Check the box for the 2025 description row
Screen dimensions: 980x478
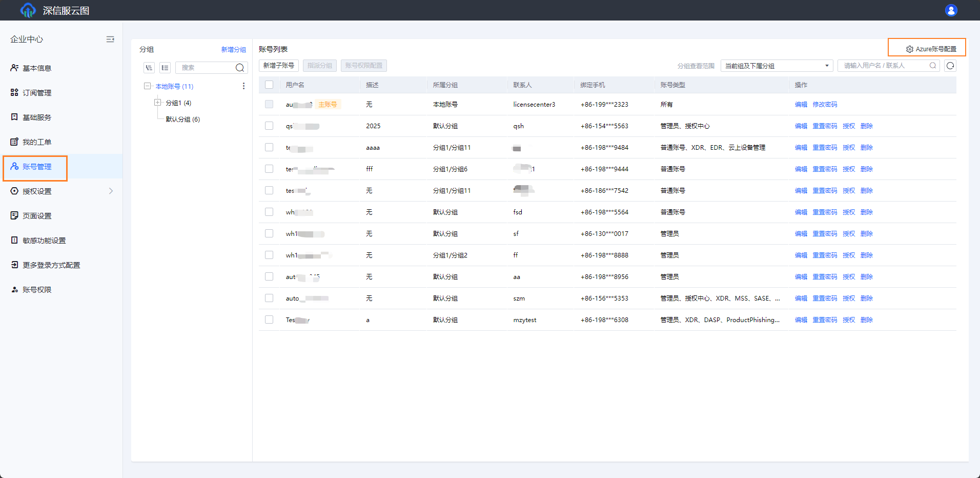(269, 126)
